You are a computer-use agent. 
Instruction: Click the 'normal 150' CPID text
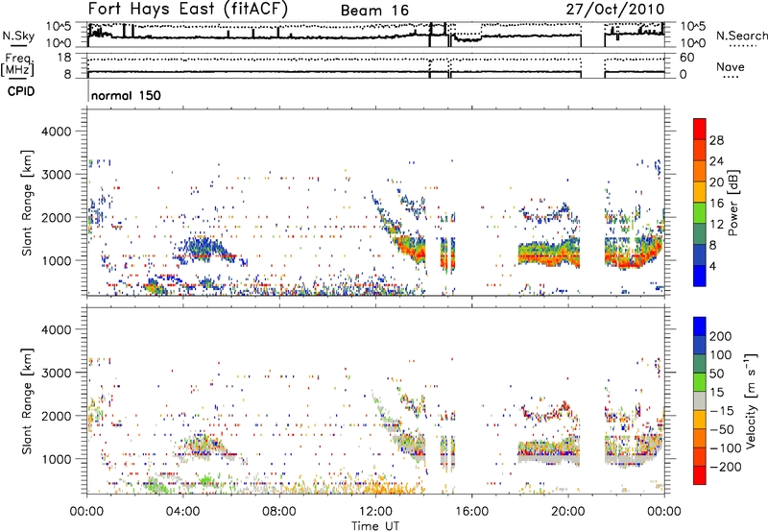click(x=126, y=95)
